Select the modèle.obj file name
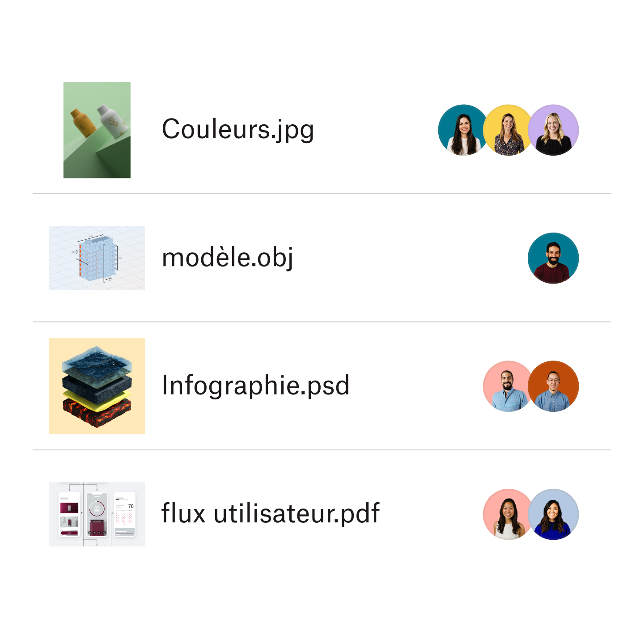The image size is (644, 644). click(227, 258)
